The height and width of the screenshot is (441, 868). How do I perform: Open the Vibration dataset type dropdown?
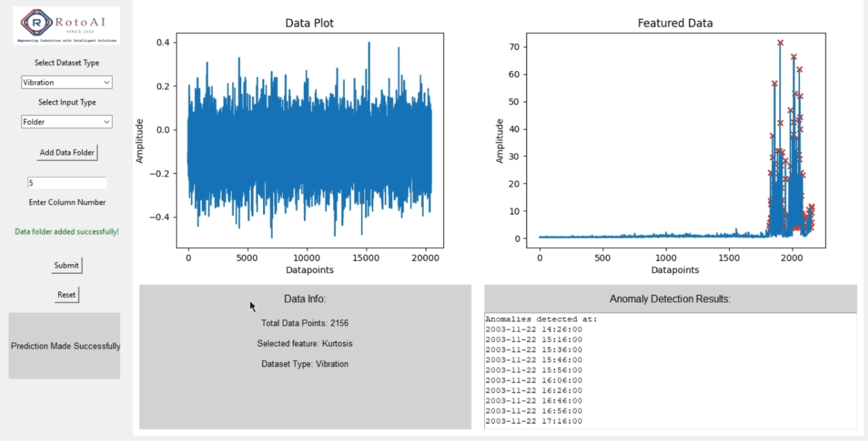click(66, 83)
